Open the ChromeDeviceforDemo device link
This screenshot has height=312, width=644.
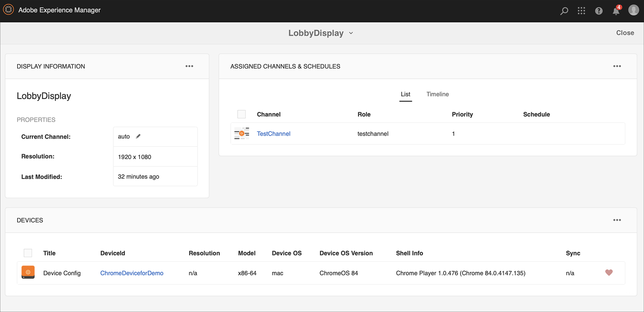click(132, 273)
